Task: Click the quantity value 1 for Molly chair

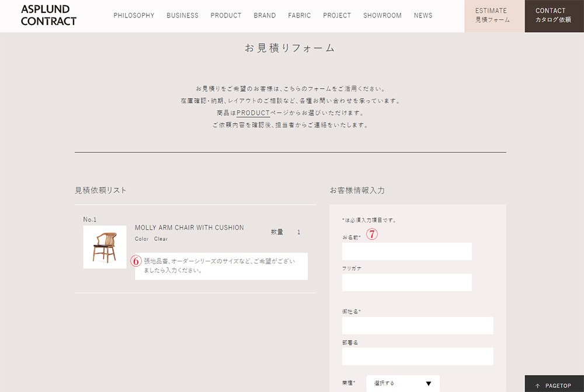Action: coord(298,232)
